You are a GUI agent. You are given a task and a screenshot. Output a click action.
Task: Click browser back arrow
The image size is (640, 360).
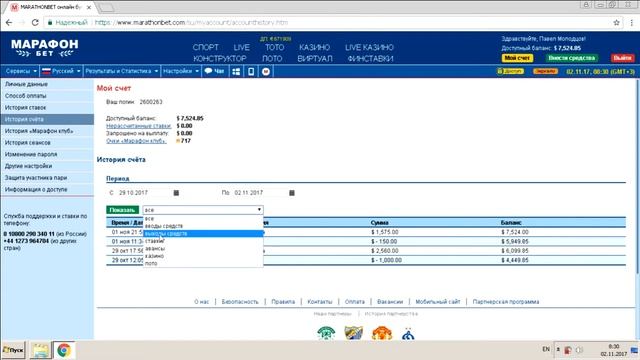9,22
